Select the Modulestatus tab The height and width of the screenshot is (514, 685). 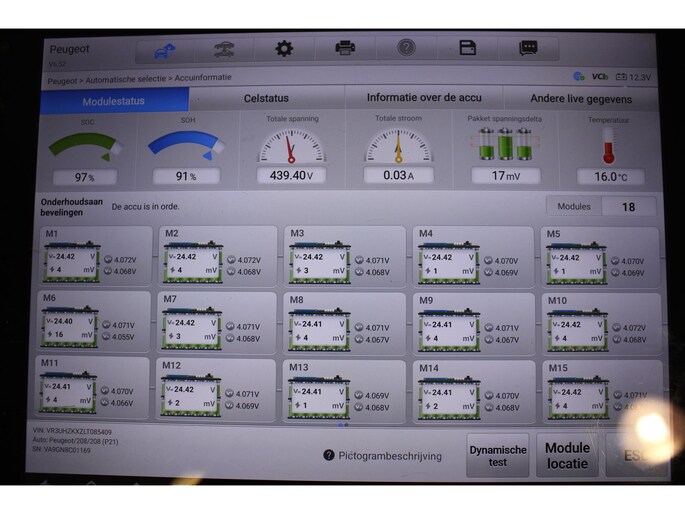click(113, 101)
